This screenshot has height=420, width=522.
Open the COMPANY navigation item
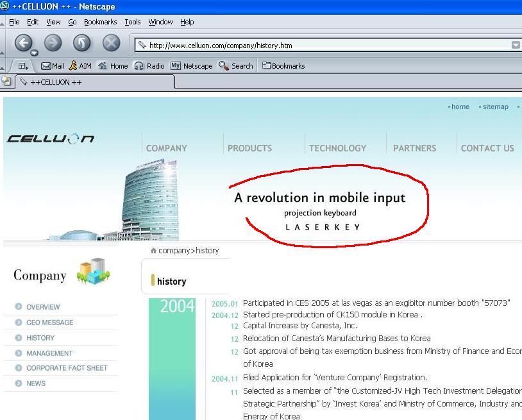coord(167,148)
